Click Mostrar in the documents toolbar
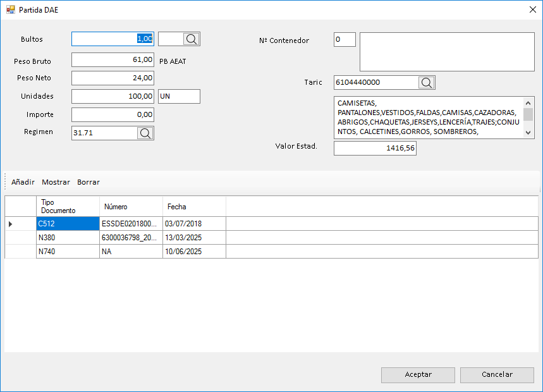543x392 pixels. click(56, 182)
